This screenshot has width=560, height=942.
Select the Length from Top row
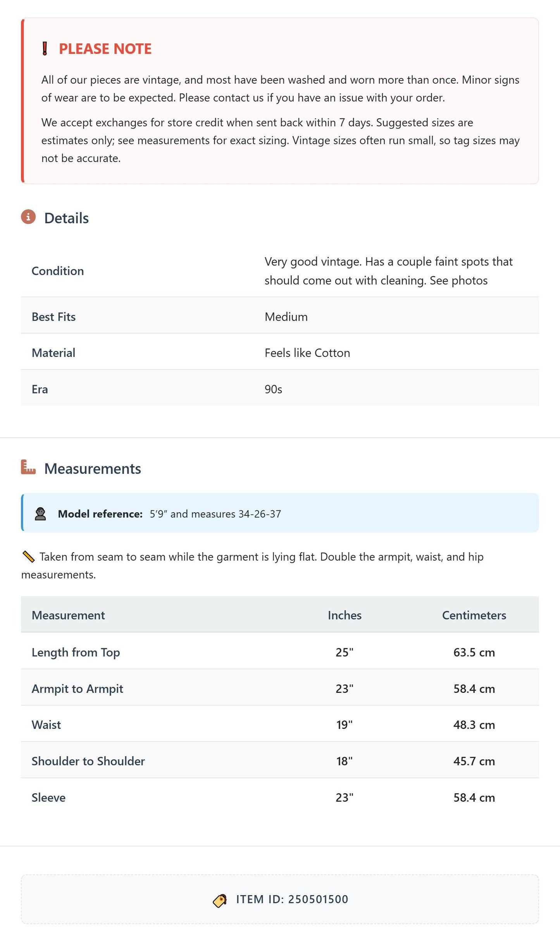click(x=280, y=651)
